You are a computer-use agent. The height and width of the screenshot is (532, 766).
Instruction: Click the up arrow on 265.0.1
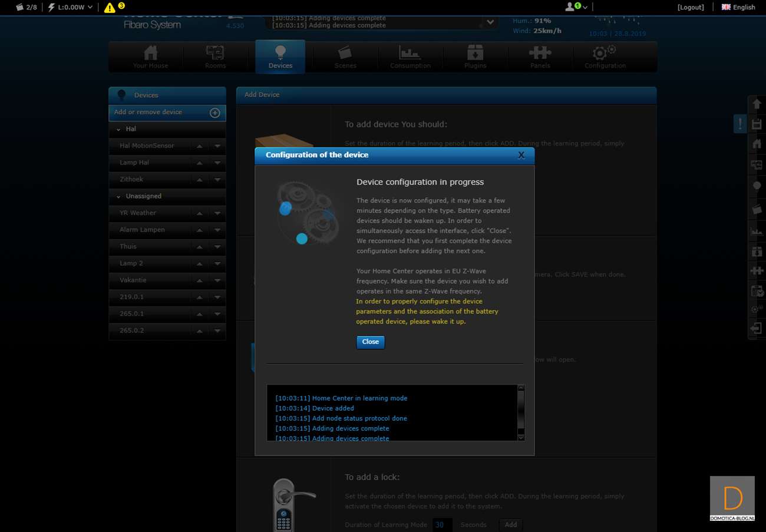coord(200,314)
